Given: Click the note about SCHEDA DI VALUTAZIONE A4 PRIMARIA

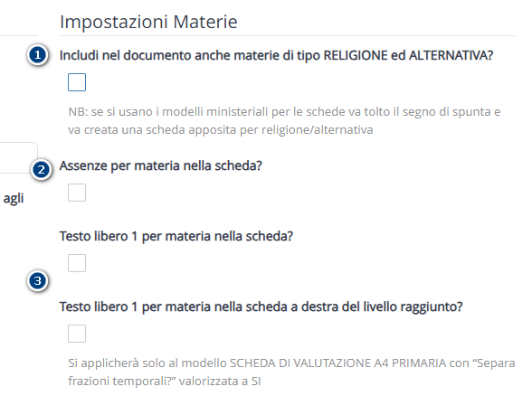Looking at the screenshot, I should coord(291,372).
